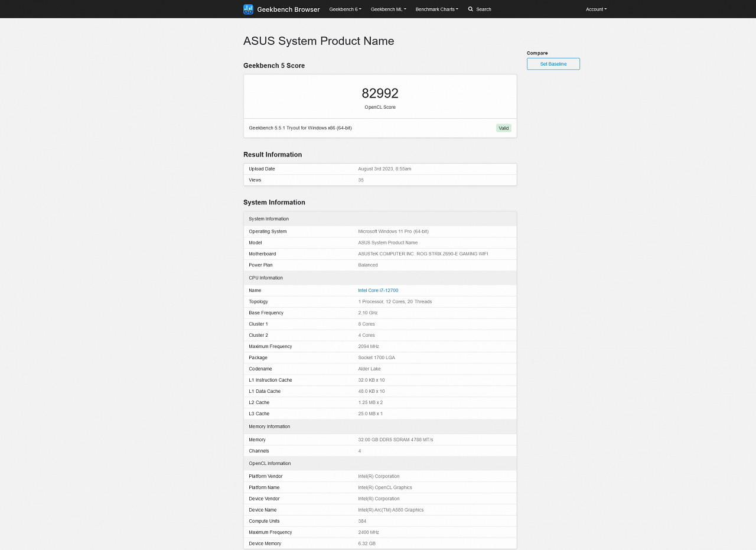Expand the Account dropdown

[x=596, y=9]
